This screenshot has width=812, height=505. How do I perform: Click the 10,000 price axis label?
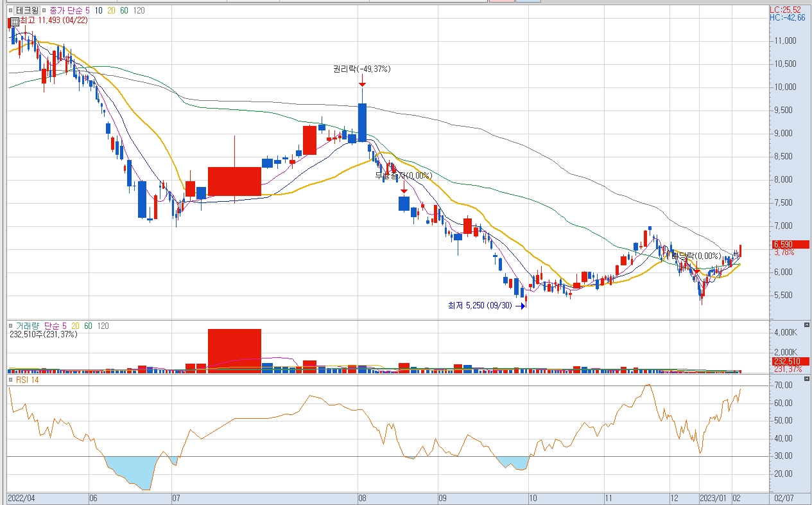(x=785, y=87)
